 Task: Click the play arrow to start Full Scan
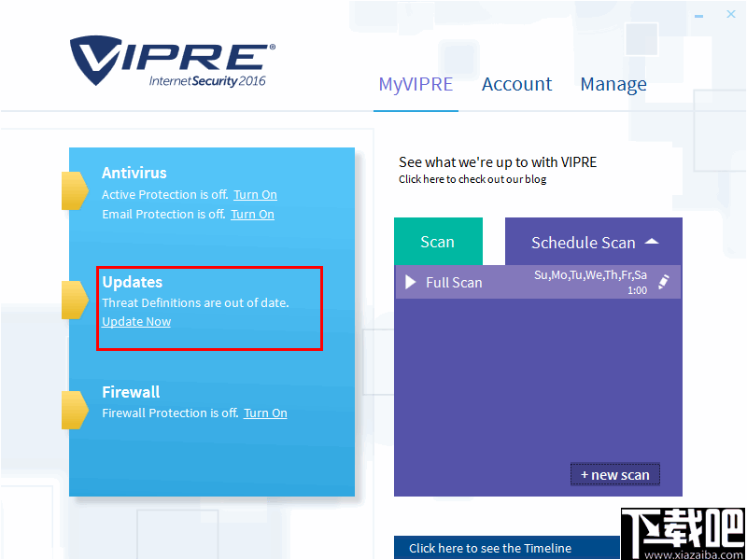[x=411, y=282]
